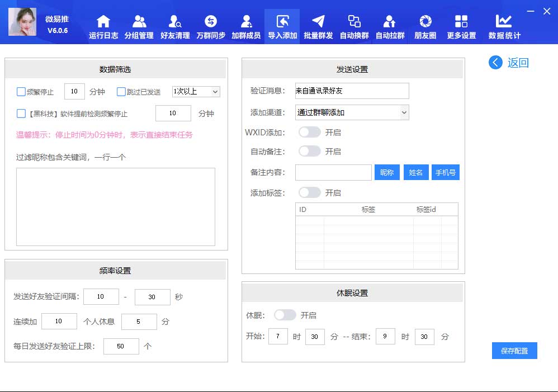Screen dimensions: 558x392
Task: Open 万群同步 sync icon
Action: [x=211, y=22]
